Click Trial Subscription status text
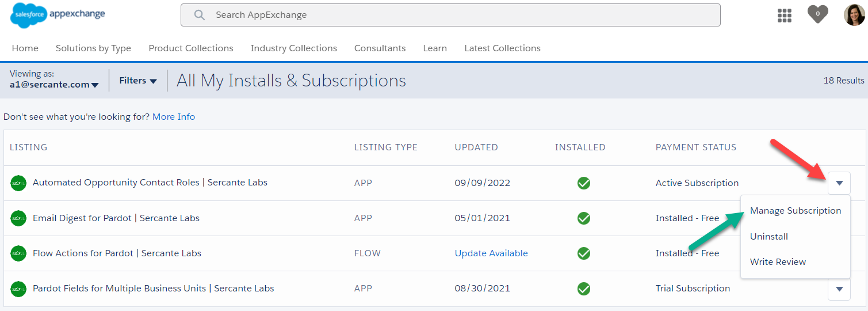Image resolution: width=868 pixels, height=311 pixels. tap(693, 289)
